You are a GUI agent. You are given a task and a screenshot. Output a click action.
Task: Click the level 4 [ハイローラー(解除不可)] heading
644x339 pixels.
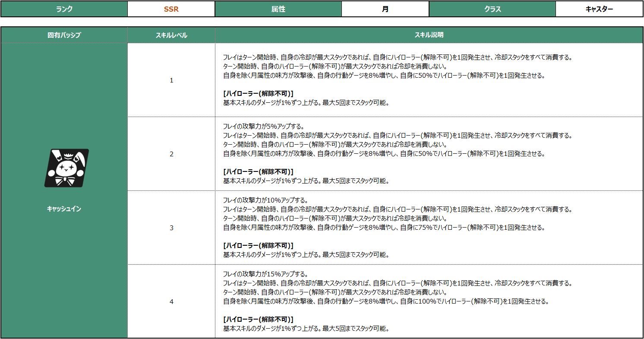pyautogui.click(x=258, y=319)
